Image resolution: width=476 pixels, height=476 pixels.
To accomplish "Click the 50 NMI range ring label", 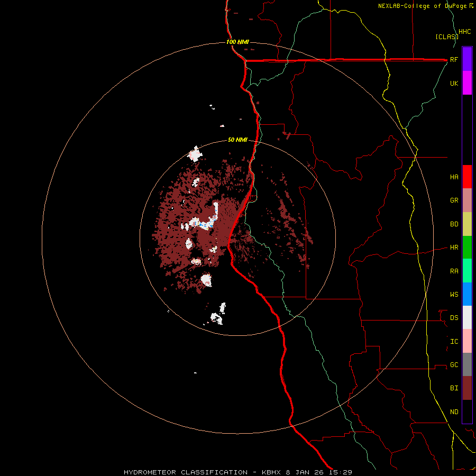I will click(x=237, y=140).
